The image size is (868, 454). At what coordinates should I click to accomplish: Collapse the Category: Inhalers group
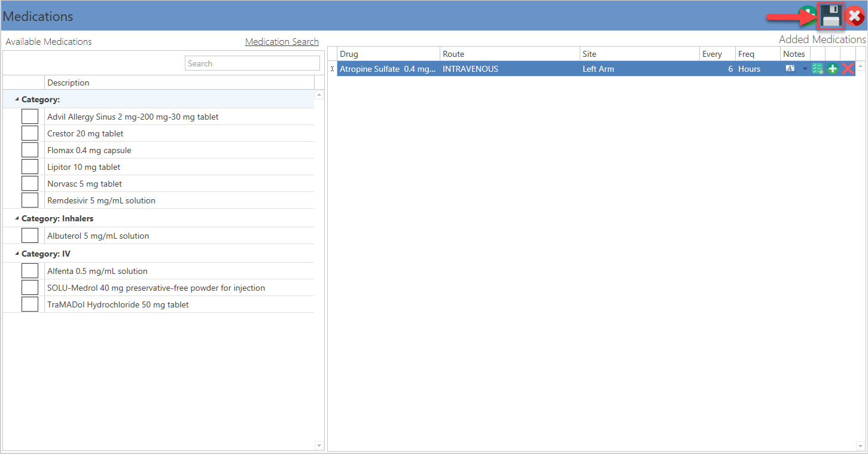click(x=17, y=218)
